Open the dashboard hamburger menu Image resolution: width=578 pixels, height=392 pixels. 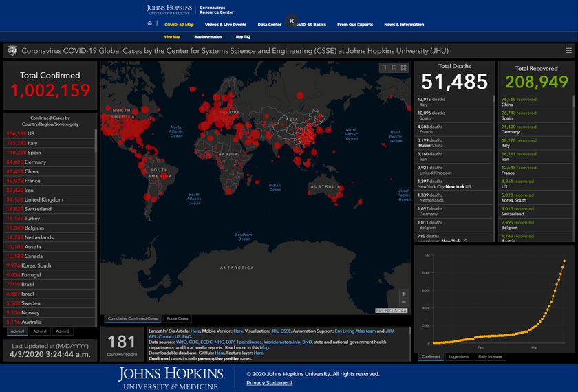[568, 51]
